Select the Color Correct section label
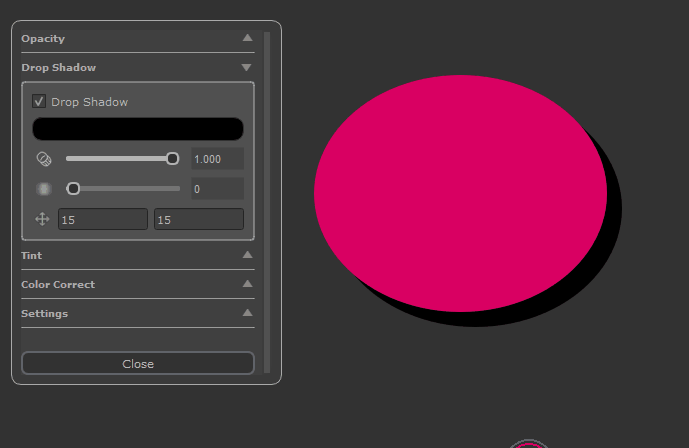 58,285
